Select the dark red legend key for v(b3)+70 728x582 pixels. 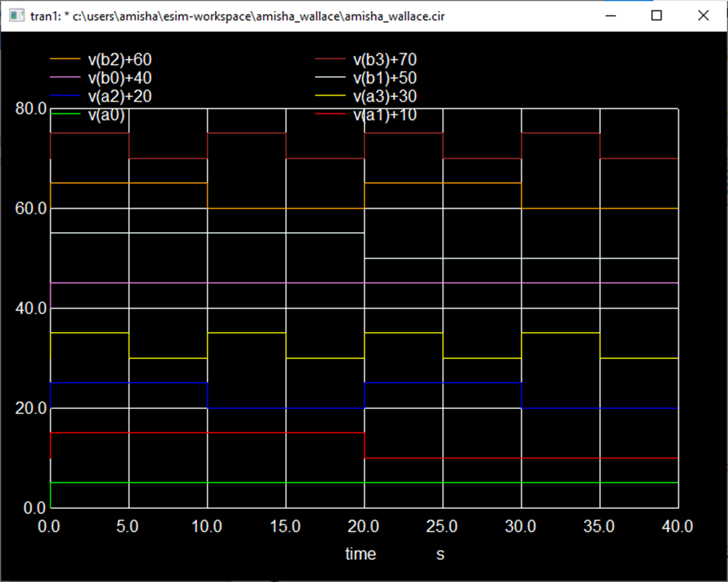pos(329,59)
